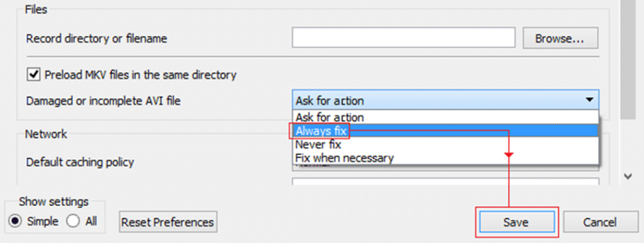
Task: Pick "Fix when necessary" from the list
Action: coord(445,157)
